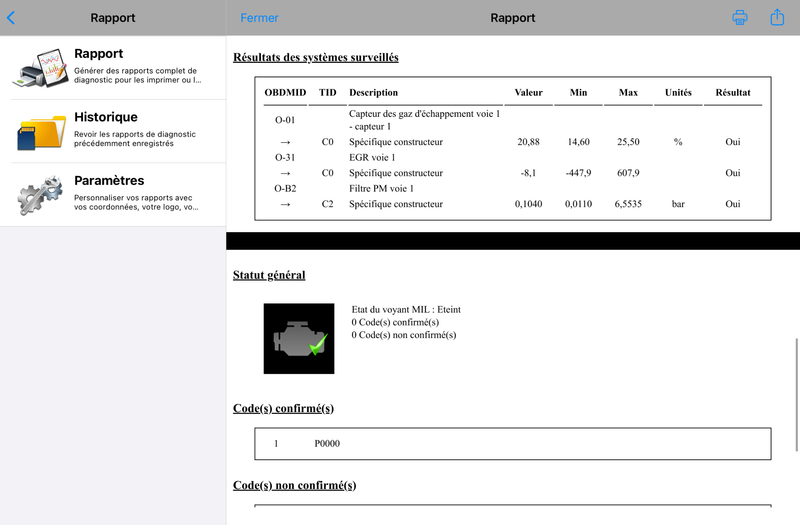This screenshot has height=525, width=800.
Task: Close the report with Fermer
Action: [x=260, y=18]
